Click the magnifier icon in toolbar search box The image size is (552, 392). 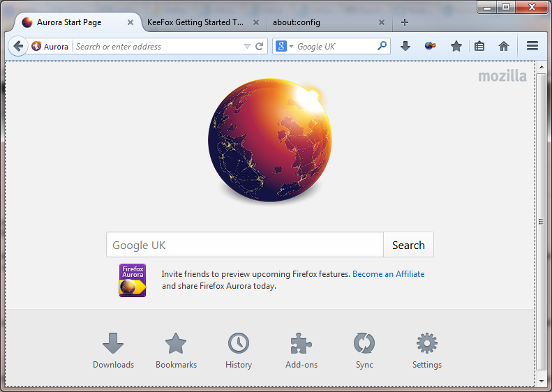382,46
